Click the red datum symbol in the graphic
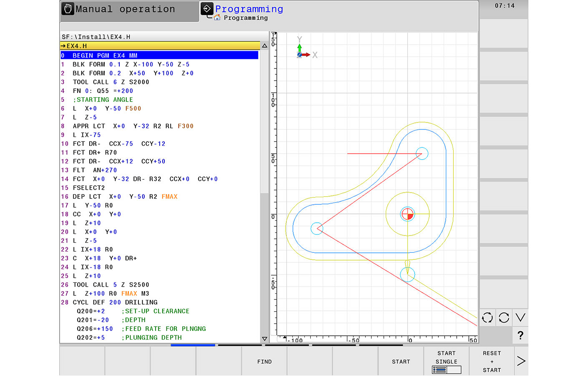 pos(407,214)
